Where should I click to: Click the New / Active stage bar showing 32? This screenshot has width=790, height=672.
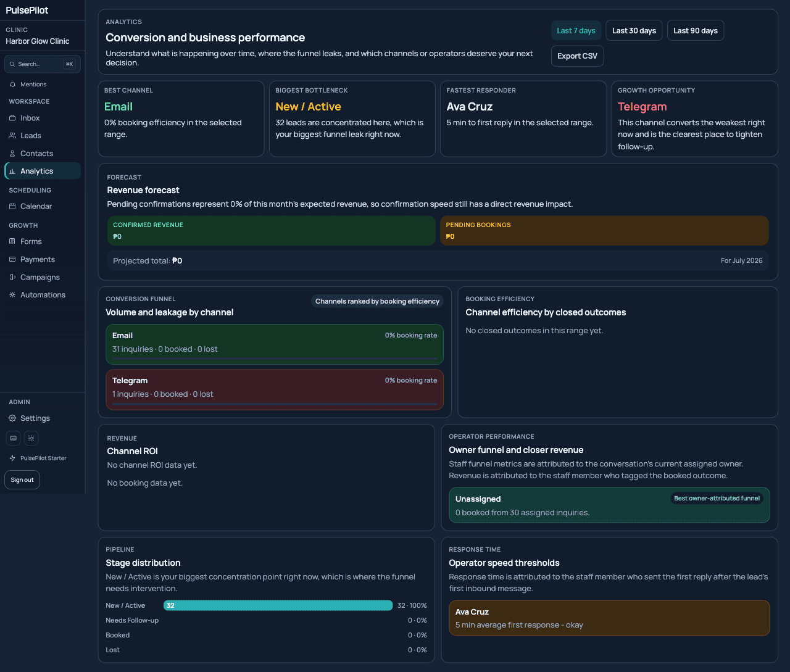coord(278,605)
